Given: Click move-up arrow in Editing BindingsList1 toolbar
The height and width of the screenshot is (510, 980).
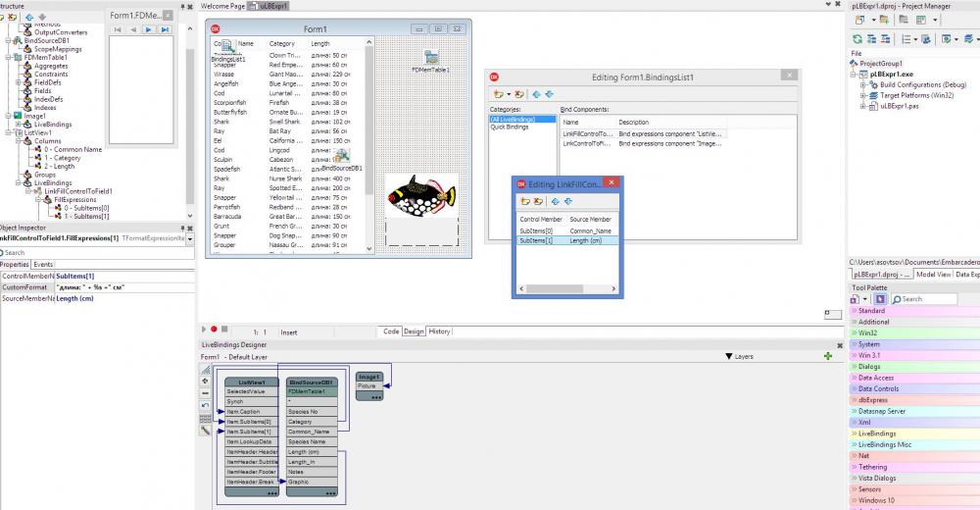Looking at the screenshot, I should click(536, 94).
